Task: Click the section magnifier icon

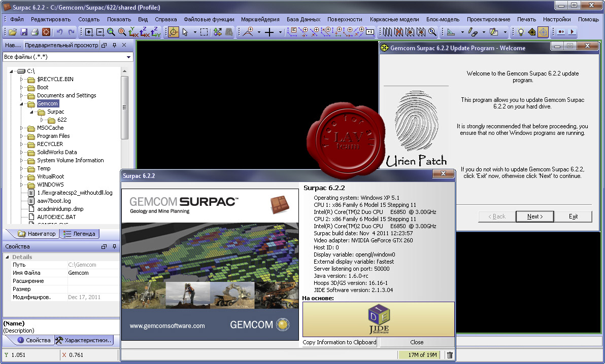Action: pos(432,31)
